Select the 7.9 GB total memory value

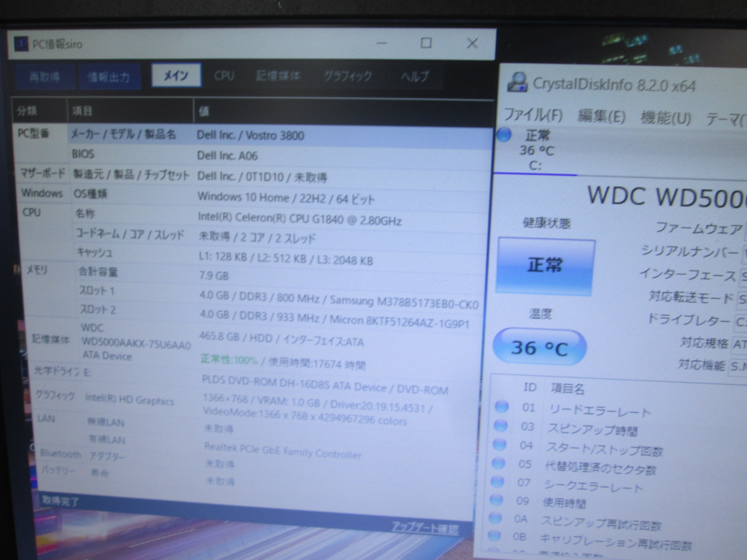point(214,276)
